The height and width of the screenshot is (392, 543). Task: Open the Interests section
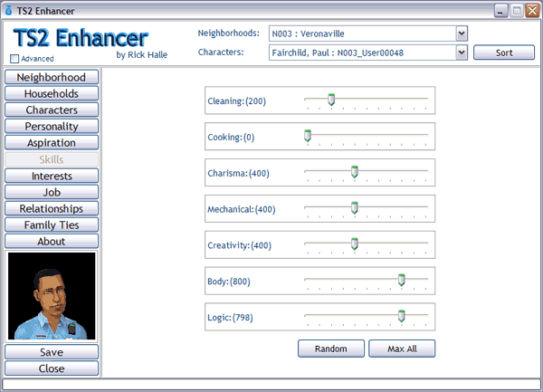click(x=52, y=176)
